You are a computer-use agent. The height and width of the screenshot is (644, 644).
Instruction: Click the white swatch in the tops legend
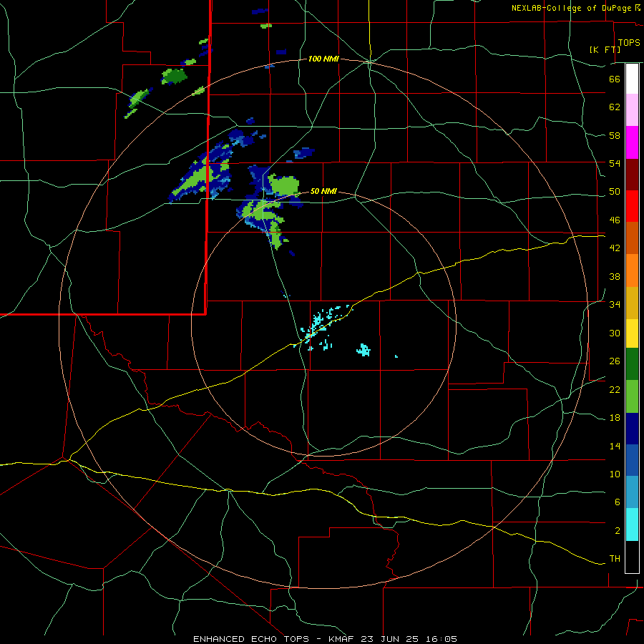[x=632, y=79]
